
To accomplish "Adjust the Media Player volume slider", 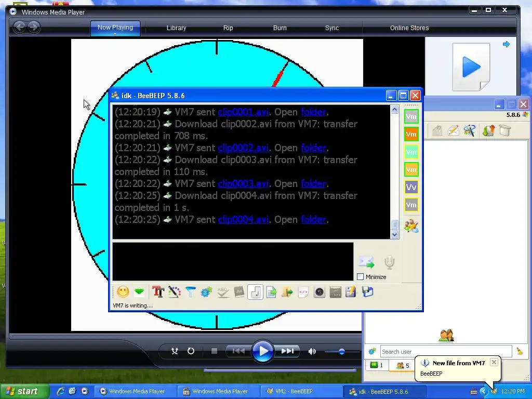I will tap(342, 352).
